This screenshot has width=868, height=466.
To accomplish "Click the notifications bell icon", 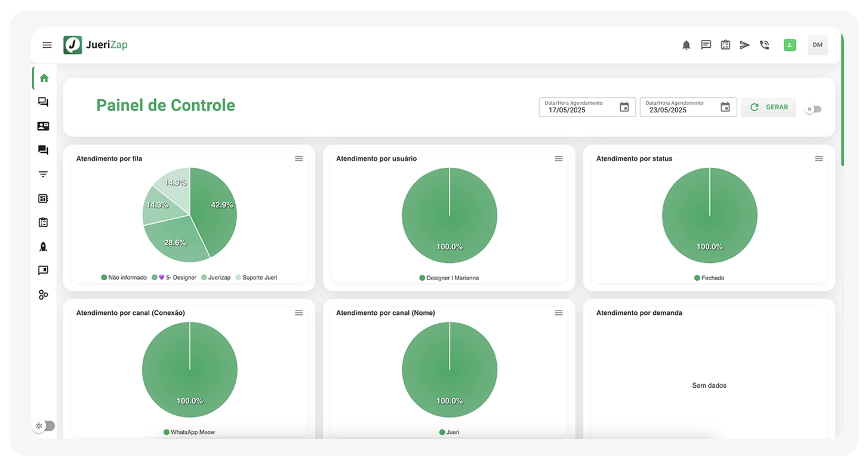I will [687, 45].
